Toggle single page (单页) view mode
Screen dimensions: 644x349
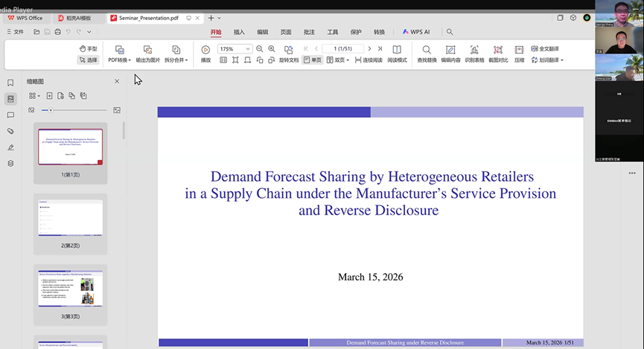[x=313, y=60]
